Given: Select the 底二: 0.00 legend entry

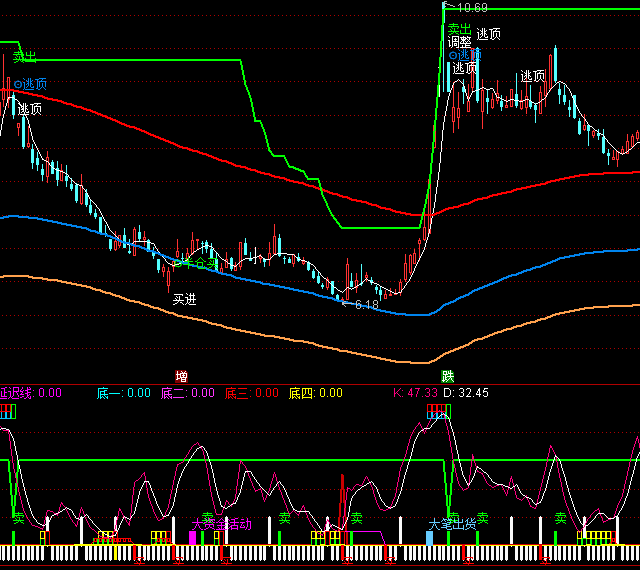Looking at the screenshot, I should coord(187,393).
